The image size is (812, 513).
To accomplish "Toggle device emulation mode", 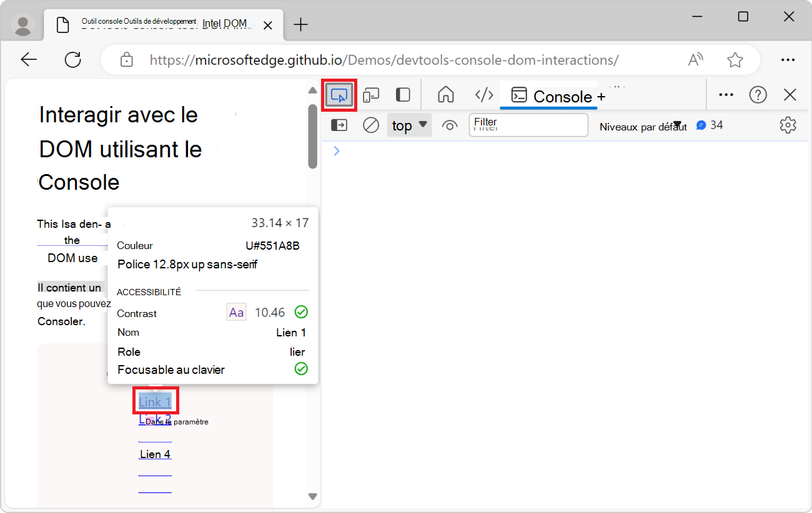I will (x=371, y=94).
